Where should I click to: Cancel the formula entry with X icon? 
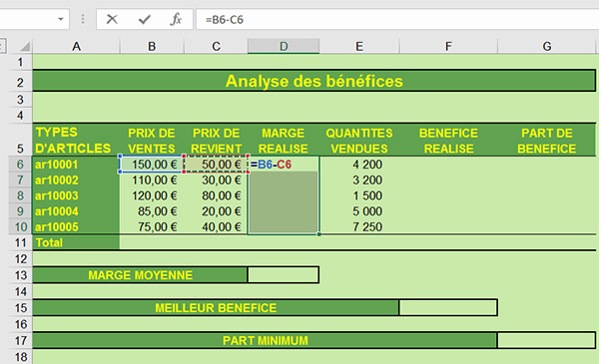tap(112, 19)
